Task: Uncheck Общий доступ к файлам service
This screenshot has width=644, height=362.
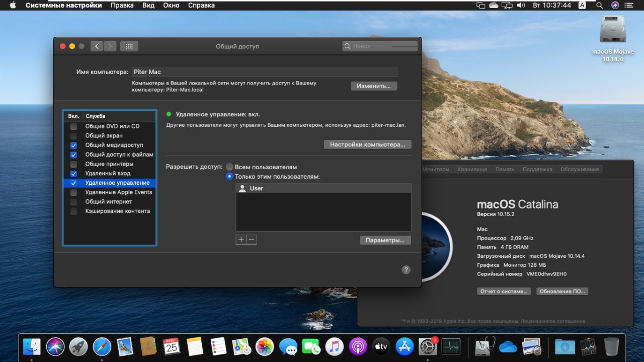Action: (x=74, y=155)
